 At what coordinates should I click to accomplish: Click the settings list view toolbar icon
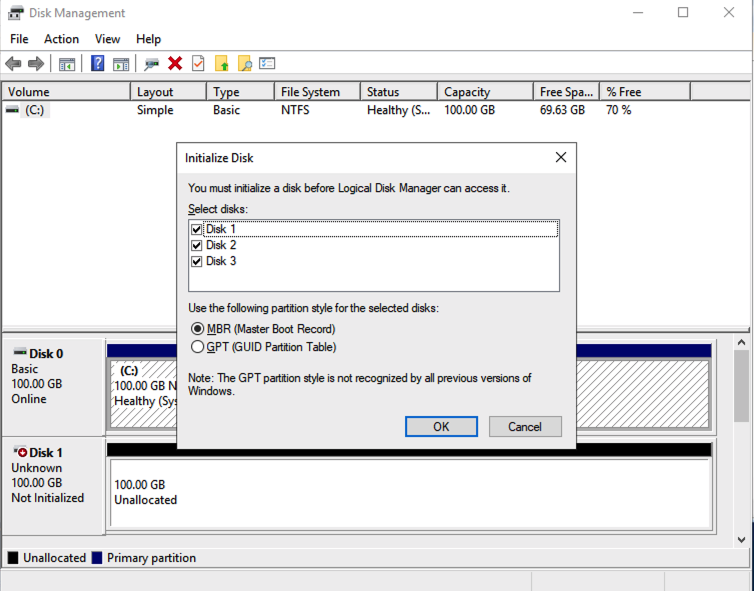coord(267,63)
